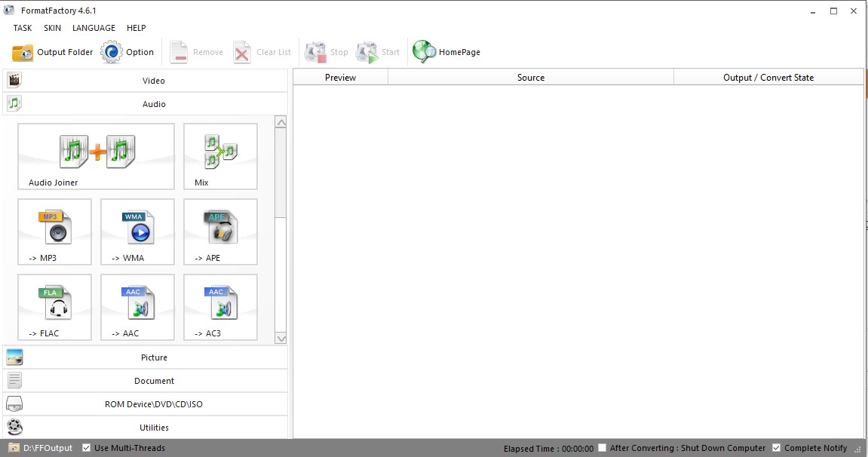
Task: Click the FormatFactory app icon in title bar
Action: coord(9,10)
